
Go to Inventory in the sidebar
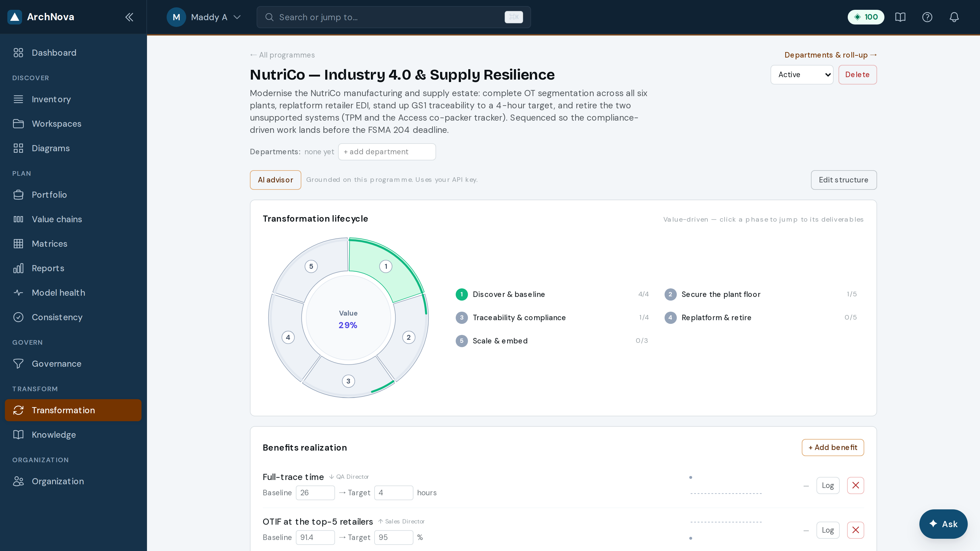tap(73, 99)
